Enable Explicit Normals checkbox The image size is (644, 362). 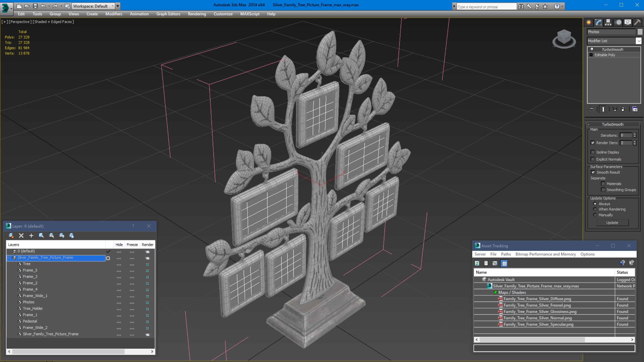pyautogui.click(x=593, y=159)
